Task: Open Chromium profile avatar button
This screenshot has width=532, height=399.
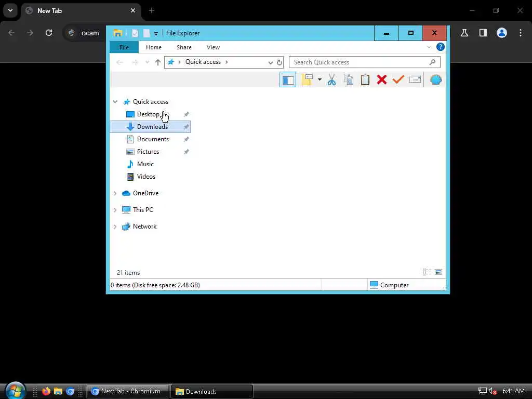Action: pyautogui.click(x=502, y=33)
